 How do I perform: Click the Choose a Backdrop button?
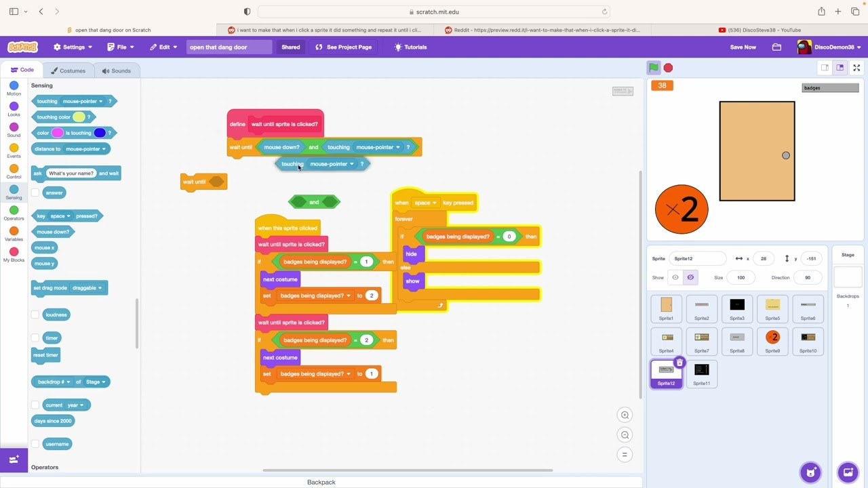point(848,472)
